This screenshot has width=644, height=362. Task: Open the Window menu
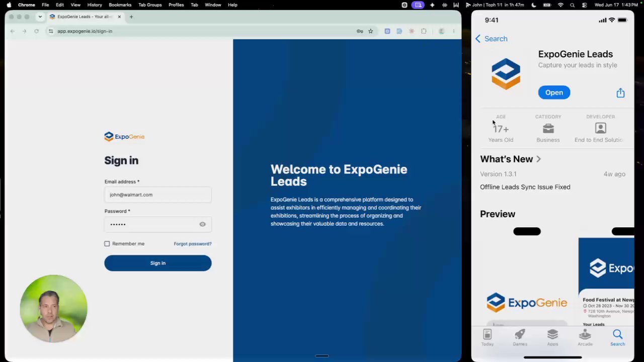point(213,5)
